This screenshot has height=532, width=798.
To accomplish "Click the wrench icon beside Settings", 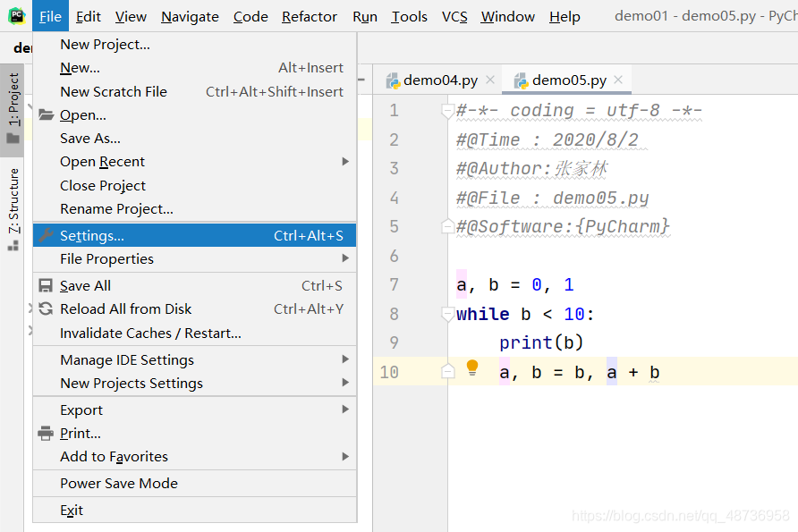I will tap(46, 235).
